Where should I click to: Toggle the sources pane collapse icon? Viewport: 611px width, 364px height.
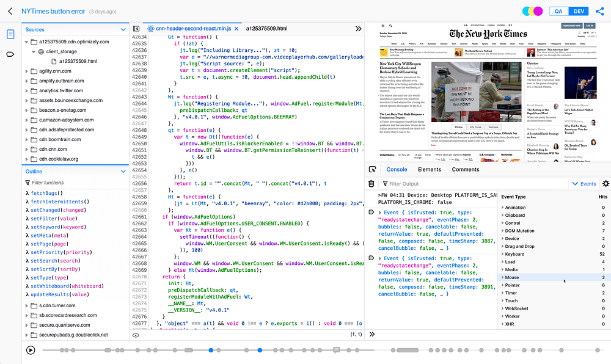click(x=137, y=29)
